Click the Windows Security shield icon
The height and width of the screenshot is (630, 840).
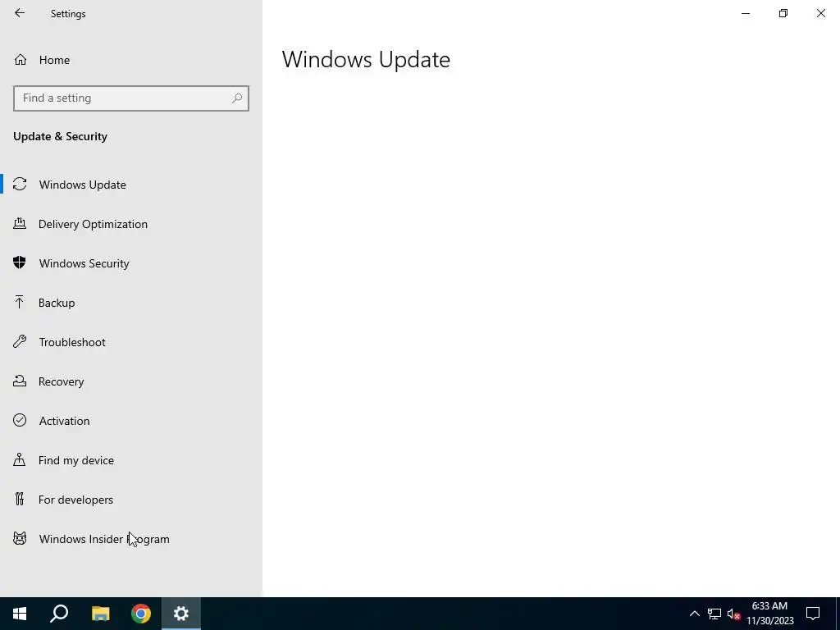[20, 262]
